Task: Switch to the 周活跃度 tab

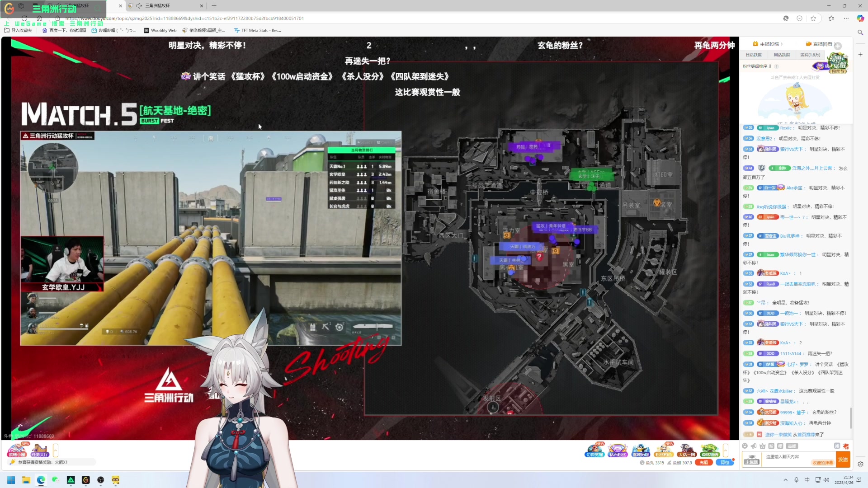Action: [x=782, y=55]
